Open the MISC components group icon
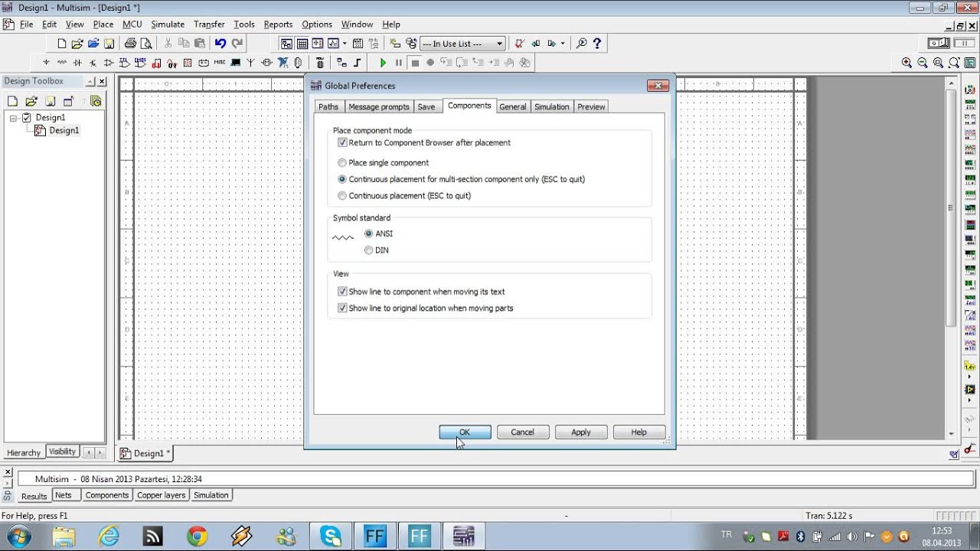 (x=220, y=63)
